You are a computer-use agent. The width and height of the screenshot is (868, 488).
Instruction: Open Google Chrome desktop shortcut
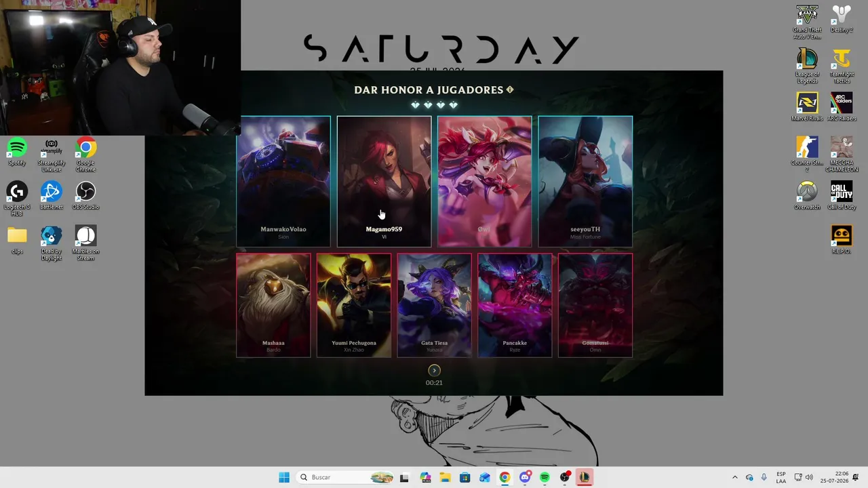[85, 155]
